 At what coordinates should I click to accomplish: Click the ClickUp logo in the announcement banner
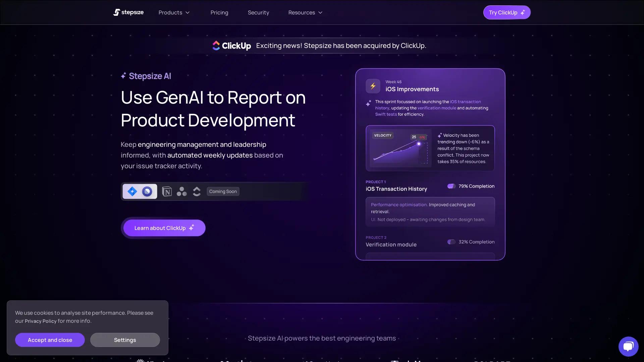tap(231, 46)
